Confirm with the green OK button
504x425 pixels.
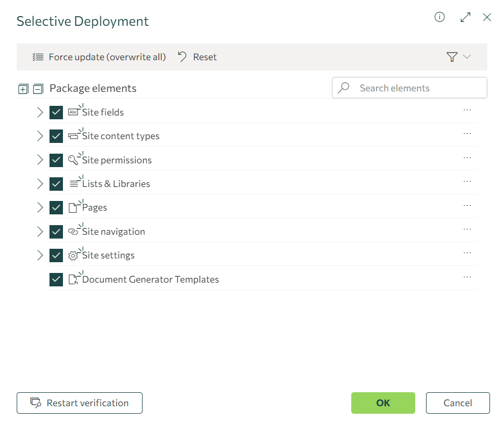(x=383, y=403)
